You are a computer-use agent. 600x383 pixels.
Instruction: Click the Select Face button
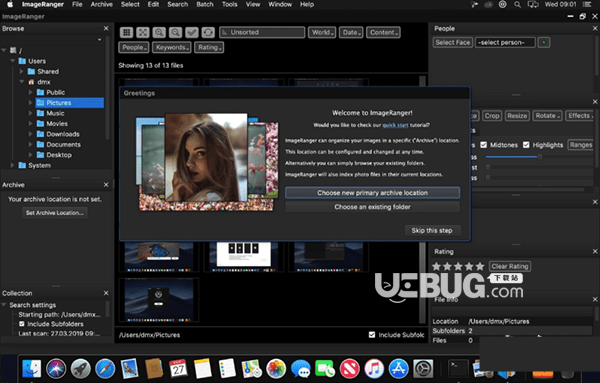(x=453, y=42)
